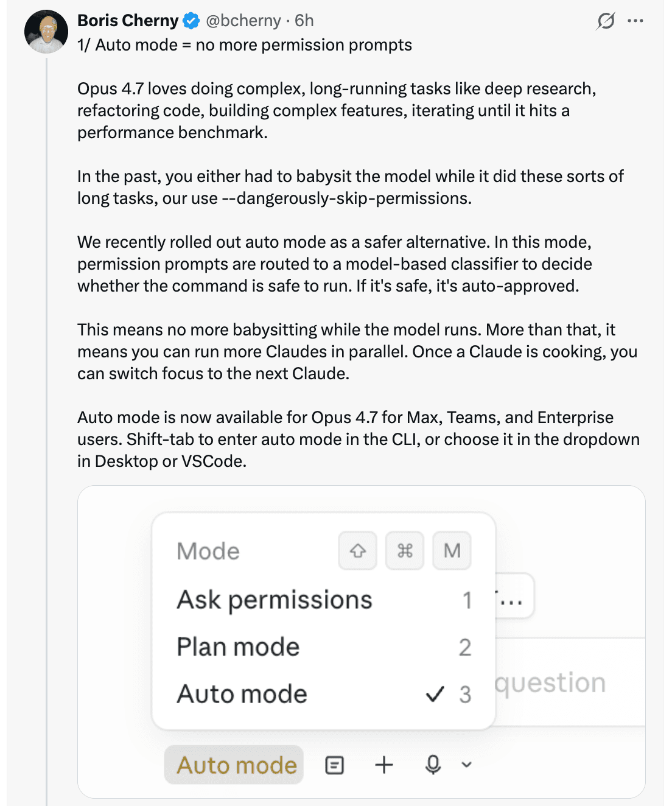
Task: Click Boris Cherny's profile avatar
Action: 46,32
